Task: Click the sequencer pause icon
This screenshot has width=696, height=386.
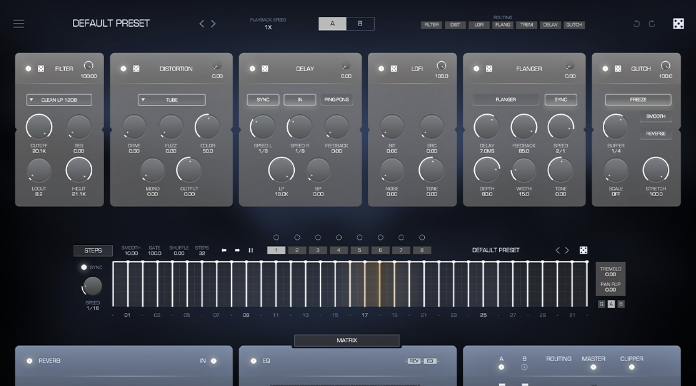Action: (x=251, y=251)
